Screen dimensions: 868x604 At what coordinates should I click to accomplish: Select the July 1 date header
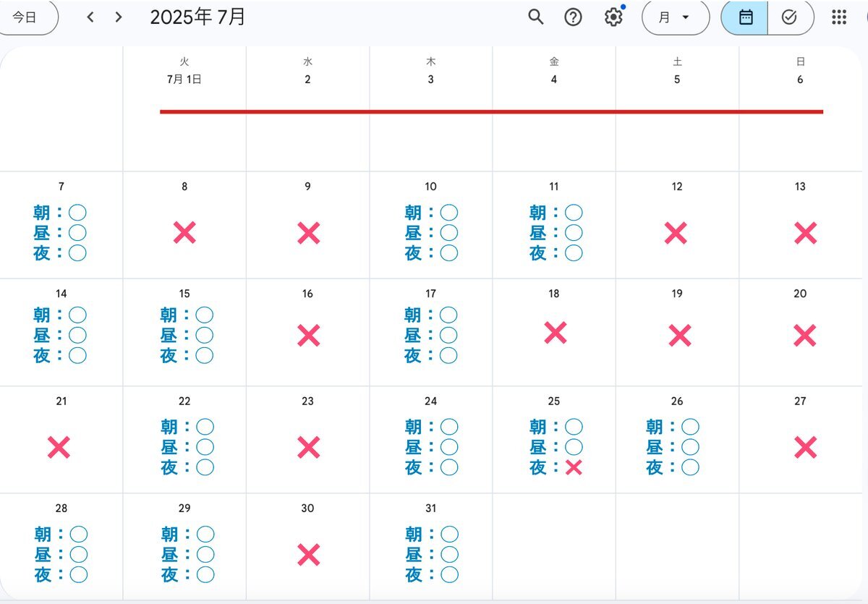[184, 80]
